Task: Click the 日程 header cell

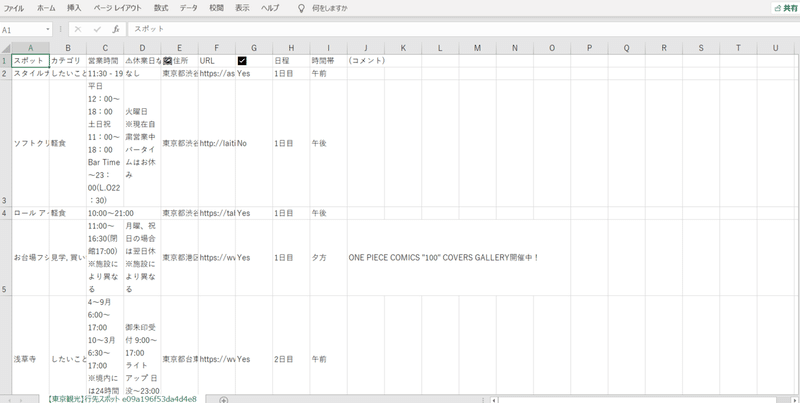Action: pyautogui.click(x=291, y=61)
